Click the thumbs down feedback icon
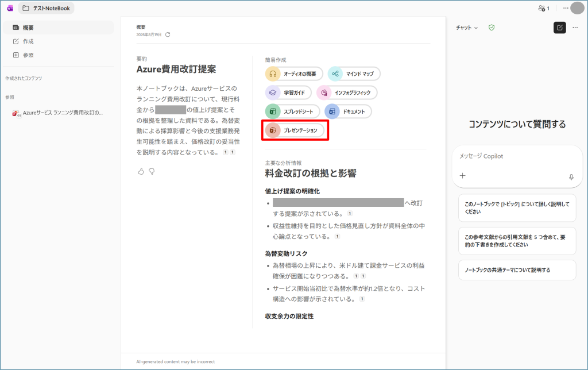The image size is (588, 370). tap(152, 171)
